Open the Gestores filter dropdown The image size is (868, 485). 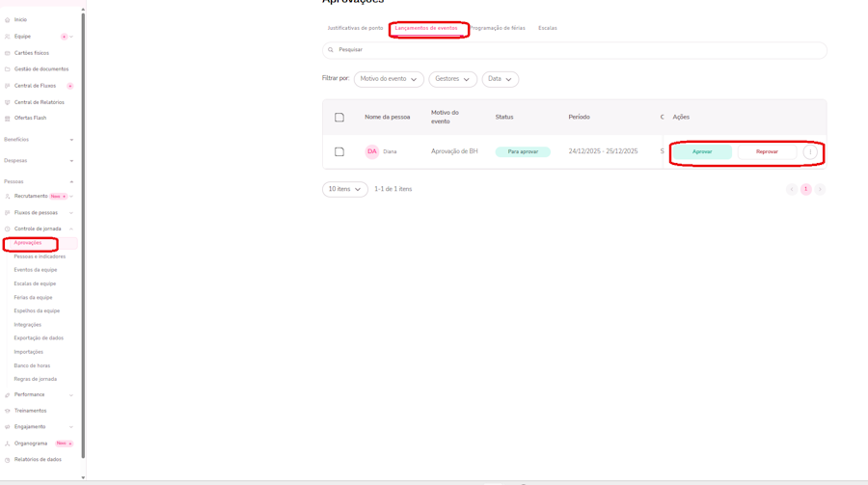pyautogui.click(x=453, y=79)
